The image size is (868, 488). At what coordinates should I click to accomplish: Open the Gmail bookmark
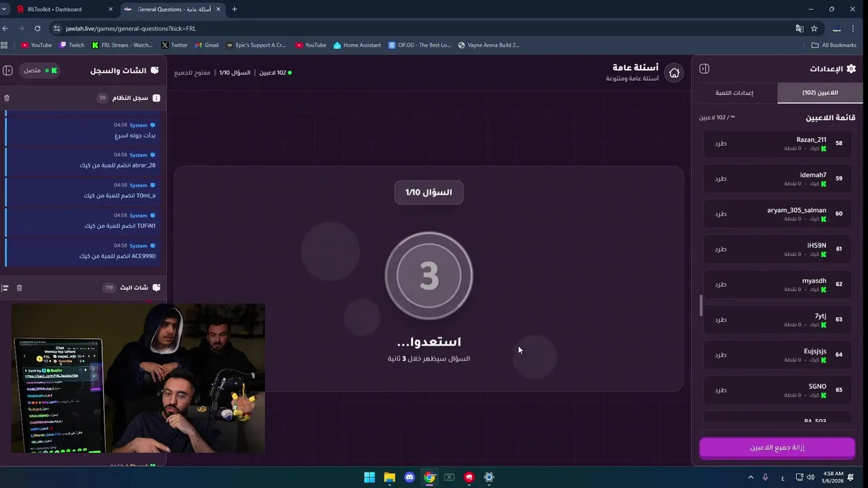pyautogui.click(x=207, y=45)
